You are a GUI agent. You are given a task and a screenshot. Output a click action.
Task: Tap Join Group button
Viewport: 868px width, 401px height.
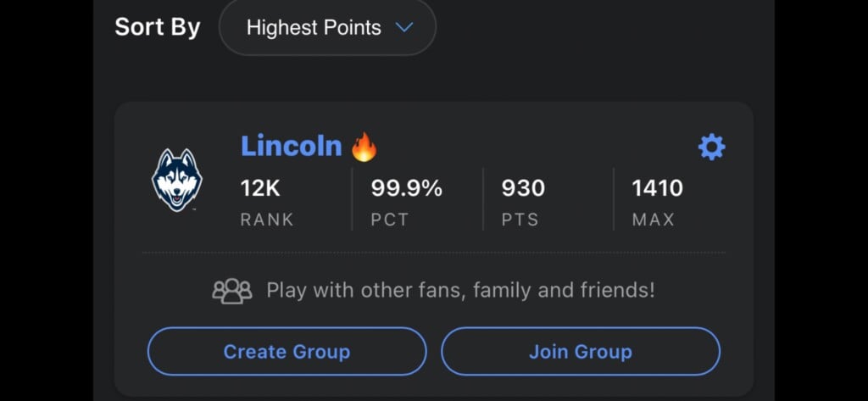coord(581,352)
